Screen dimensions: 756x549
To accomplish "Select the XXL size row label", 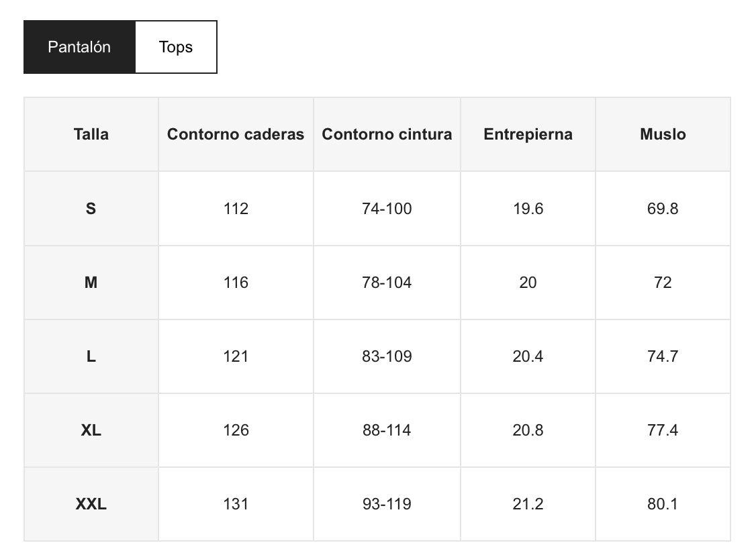I will tap(91, 504).
